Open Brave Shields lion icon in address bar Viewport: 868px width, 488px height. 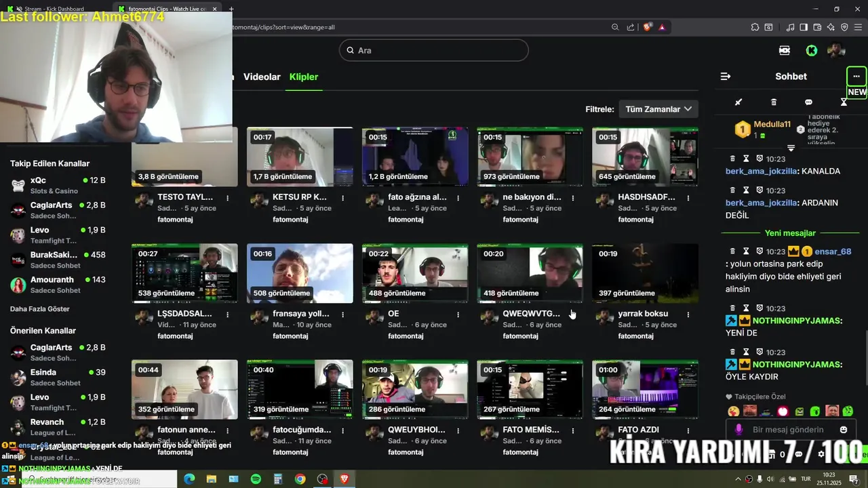point(648,27)
